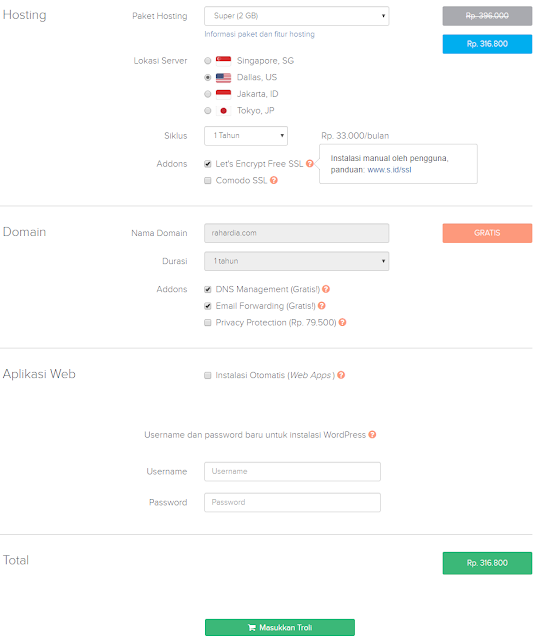The height and width of the screenshot is (640, 537).
Task: Click Aplikasi Web section heading
Action: [x=39, y=374]
